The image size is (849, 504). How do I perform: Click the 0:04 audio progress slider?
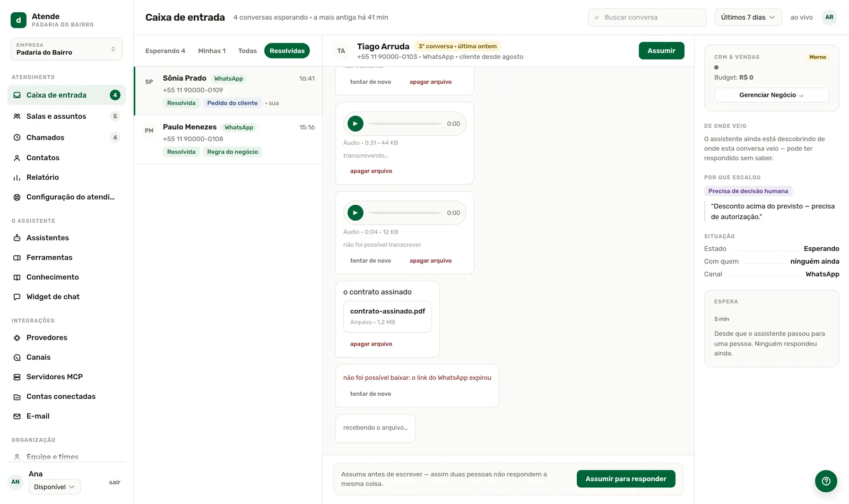click(x=405, y=213)
